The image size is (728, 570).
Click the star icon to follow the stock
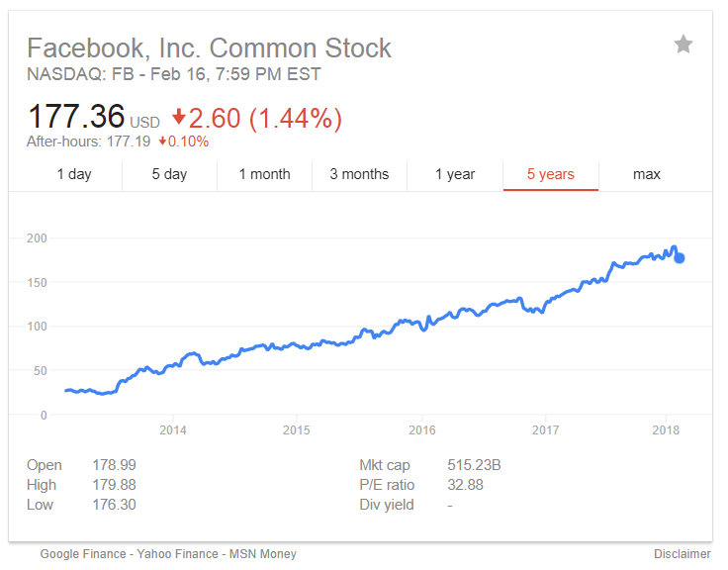683,44
